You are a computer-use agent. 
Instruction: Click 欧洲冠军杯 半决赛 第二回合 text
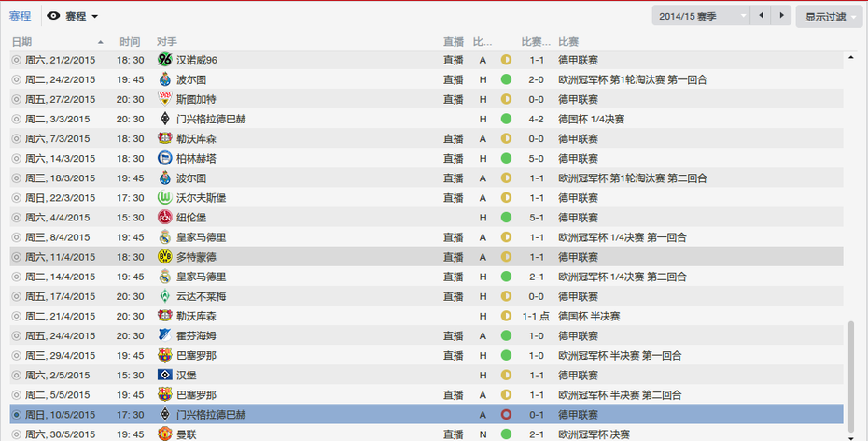coord(620,394)
